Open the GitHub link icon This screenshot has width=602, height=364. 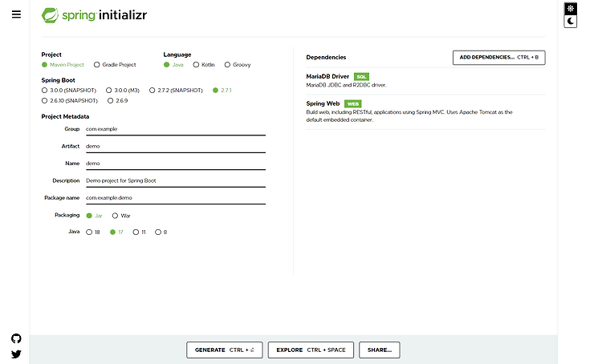click(x=16, y=338)
